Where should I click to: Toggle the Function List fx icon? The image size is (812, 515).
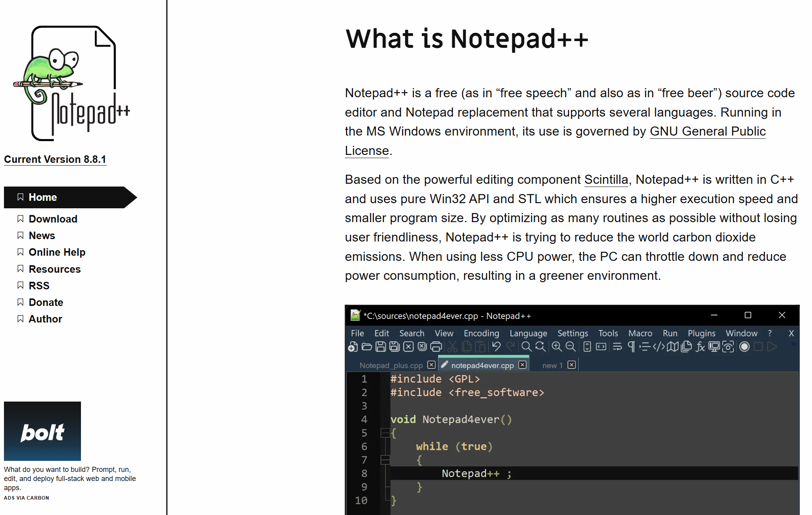click(700, 347)
